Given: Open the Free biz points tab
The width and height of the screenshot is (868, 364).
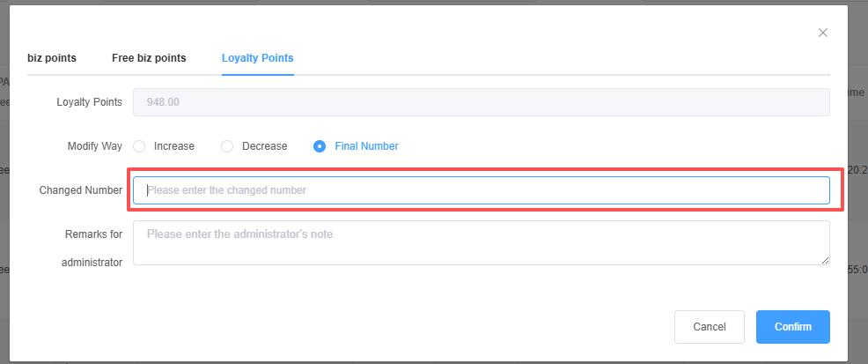Looking at the screenshot, I should click(149, 58).
